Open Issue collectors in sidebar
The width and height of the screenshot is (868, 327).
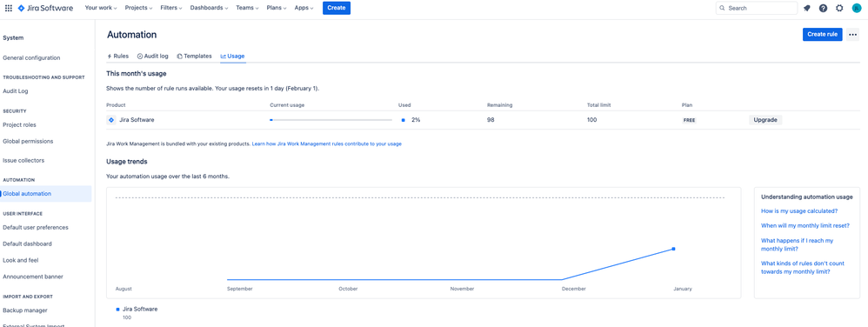(23, 161)
